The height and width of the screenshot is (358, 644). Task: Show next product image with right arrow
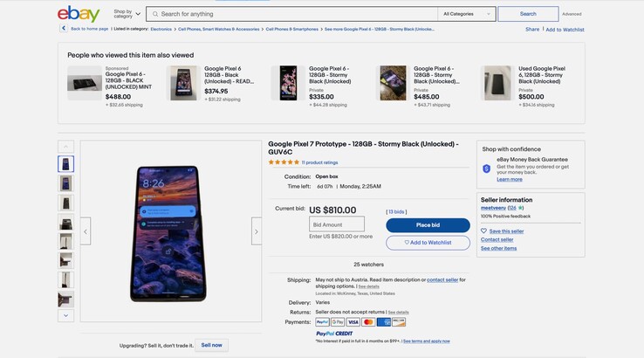tap(256, 231)
